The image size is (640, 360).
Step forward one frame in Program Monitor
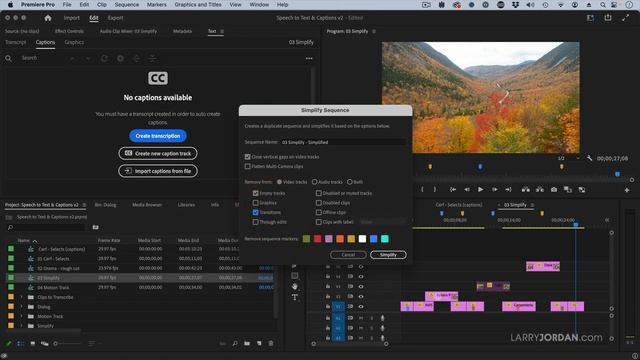click(494, 189)
